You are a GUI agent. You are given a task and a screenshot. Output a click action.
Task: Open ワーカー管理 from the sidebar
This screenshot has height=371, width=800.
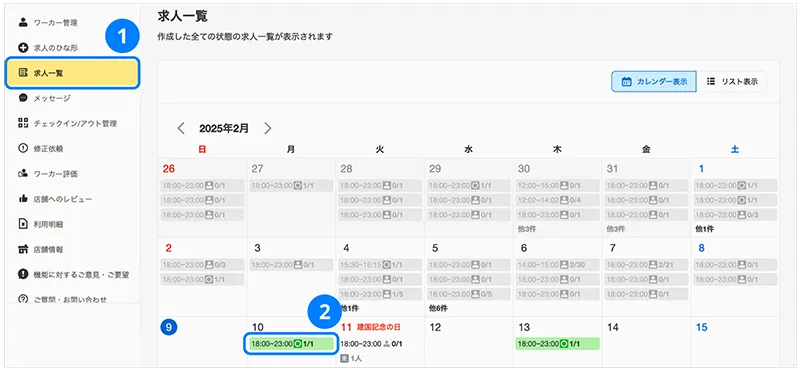coord(56,22)
